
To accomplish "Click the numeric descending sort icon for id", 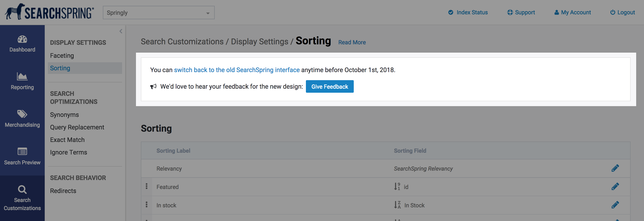I will coord(397,187).
